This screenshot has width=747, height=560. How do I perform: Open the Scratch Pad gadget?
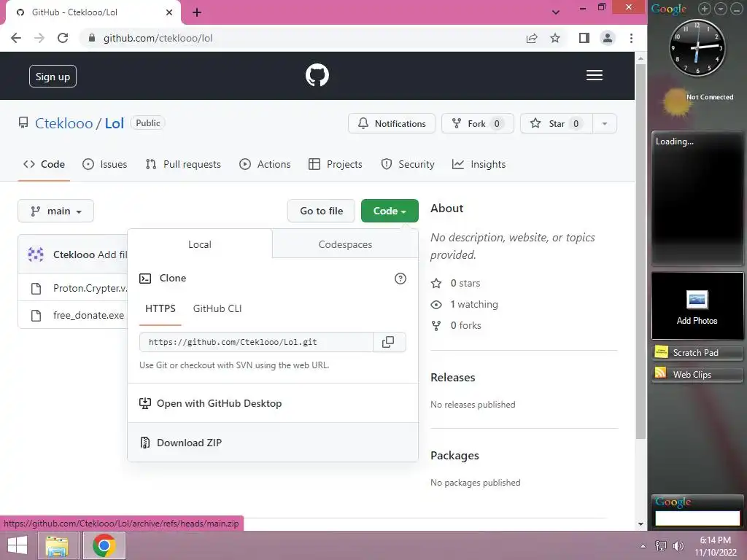point(697,353)
